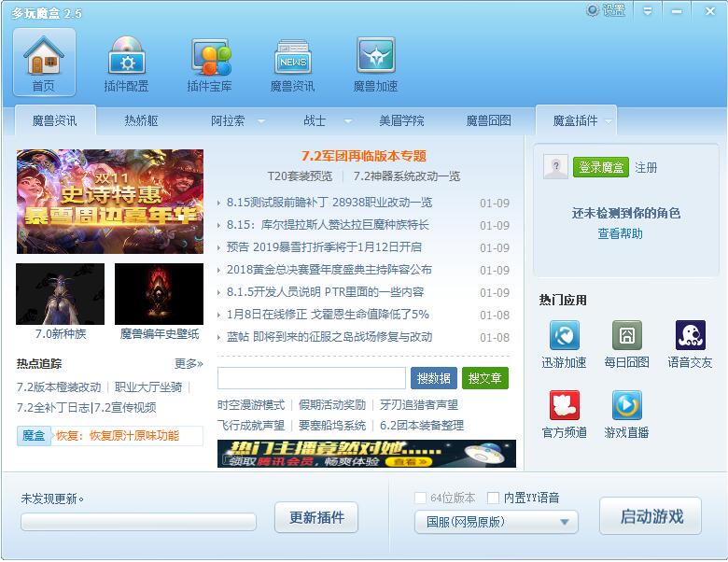
Task: Switch to the 魔盒插件 tab
Action: point(575,120)
